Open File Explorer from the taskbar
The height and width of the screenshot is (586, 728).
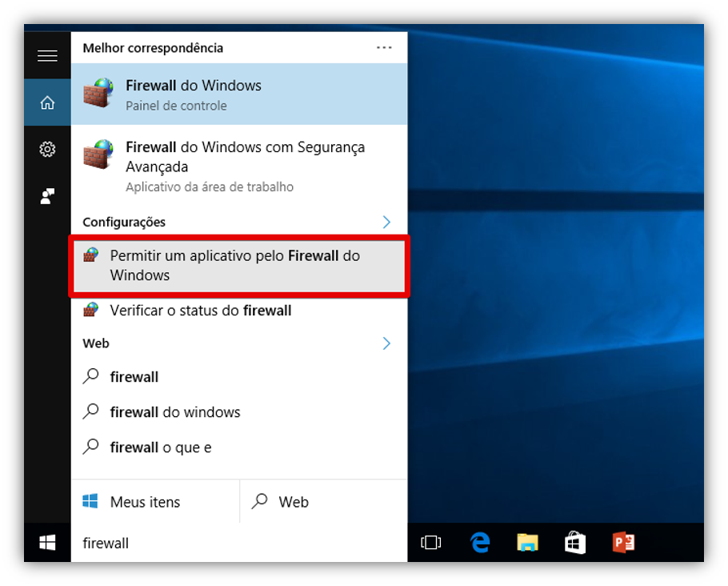[x=527, y=542]
